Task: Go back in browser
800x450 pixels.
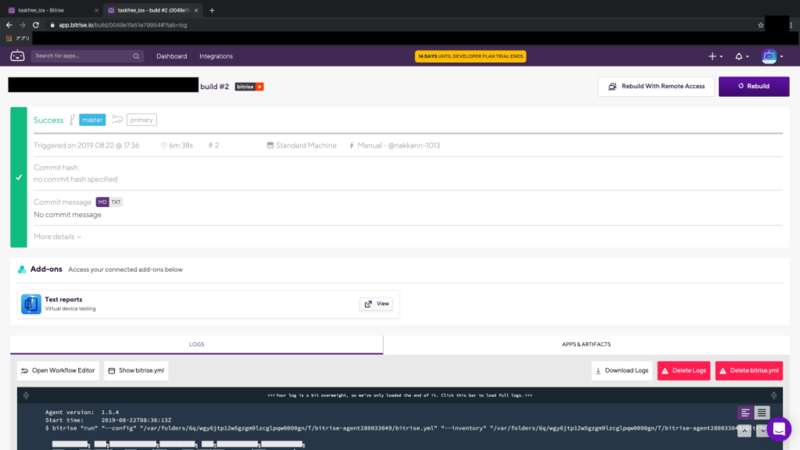Action: (x=9, y=24)
